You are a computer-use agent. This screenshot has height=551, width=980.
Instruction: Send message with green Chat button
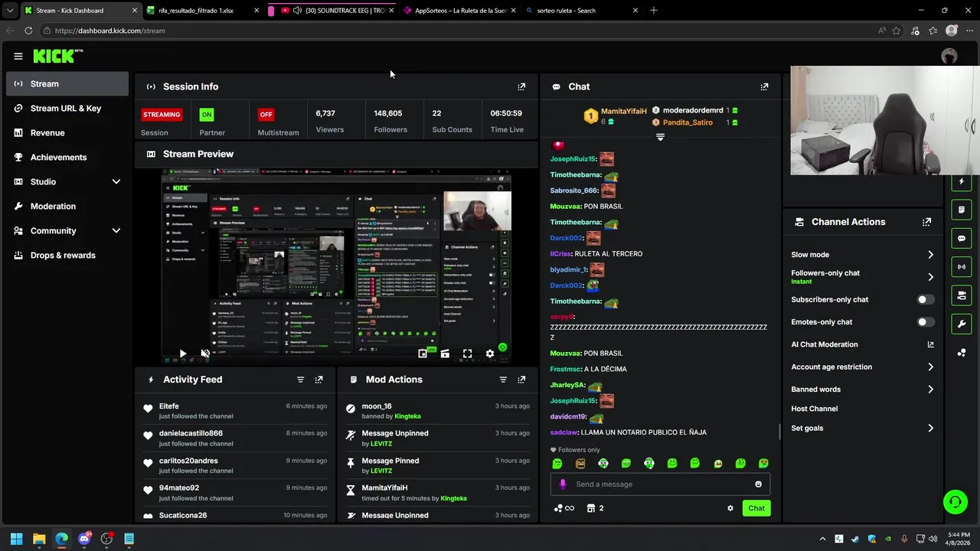pos(756,508)
